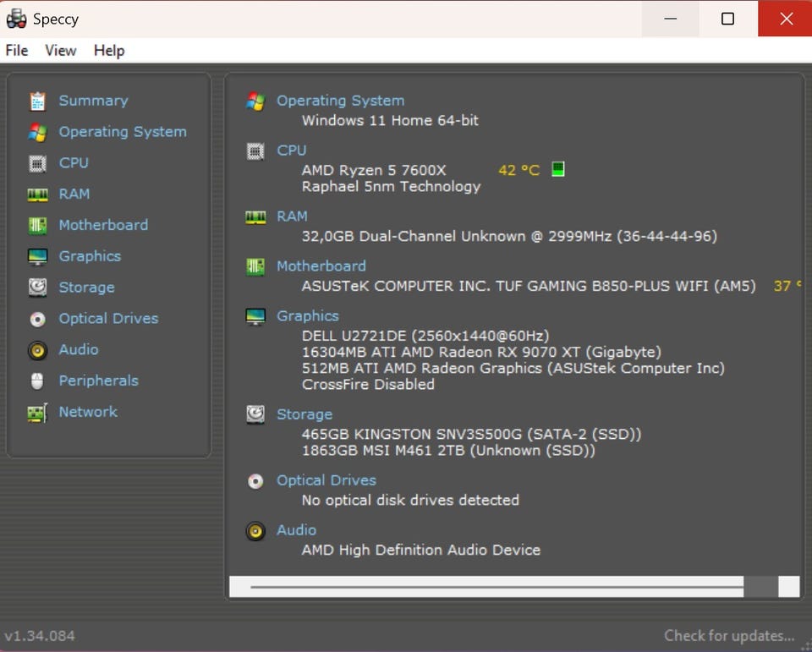This screenshot has width=812, height=652.
Task: Click the Optical Drives disc icon in summary panel
Action: [255, 481]
